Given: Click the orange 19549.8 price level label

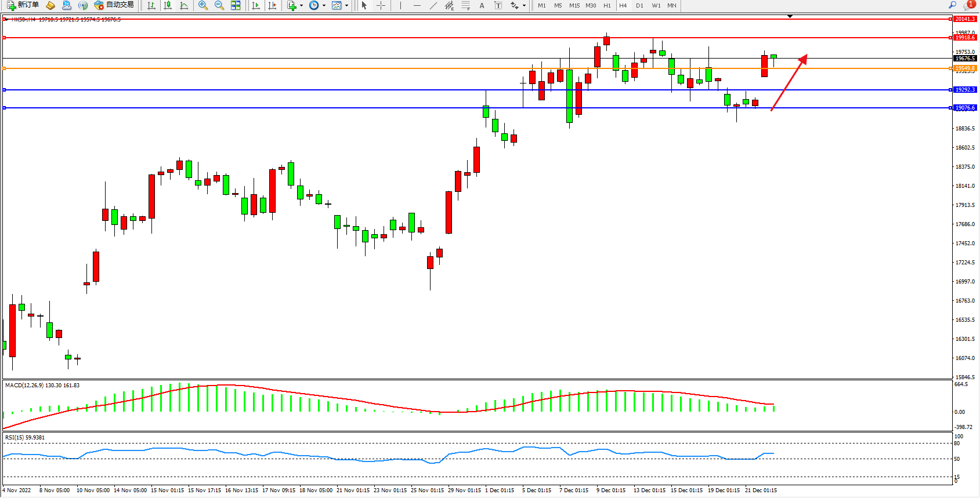Looking at the screenshot, I should [x=965, y=68].
